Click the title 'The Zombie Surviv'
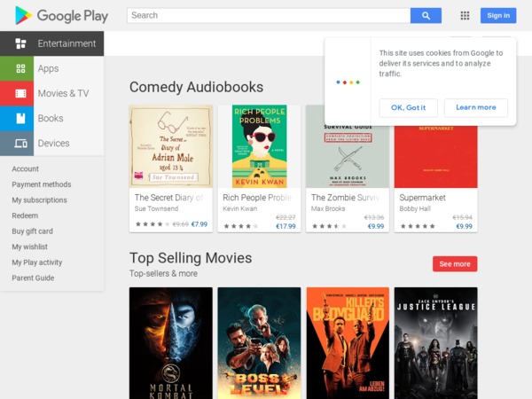The width and height of the screenshot is (532, 399). click(345, 198)
